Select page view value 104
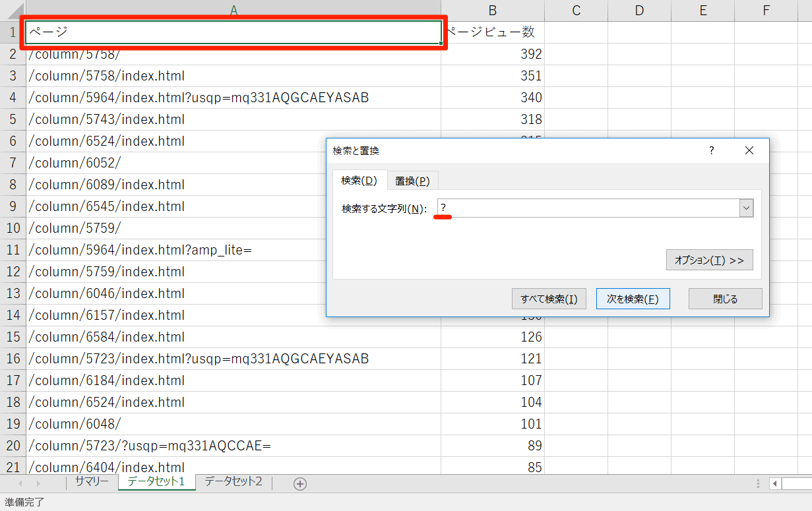This screenshot has width=812, height=511. point(493,402)
